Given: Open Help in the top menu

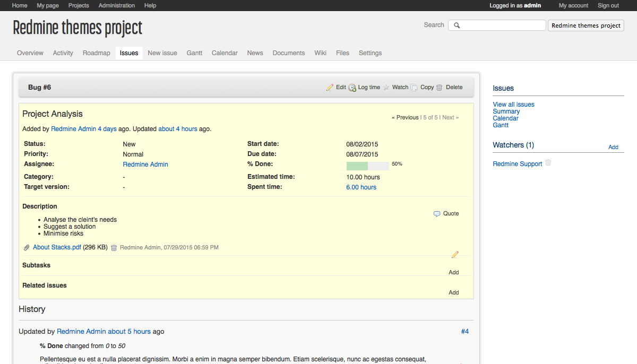Looking at the screenshot, I should coord(150,5).
